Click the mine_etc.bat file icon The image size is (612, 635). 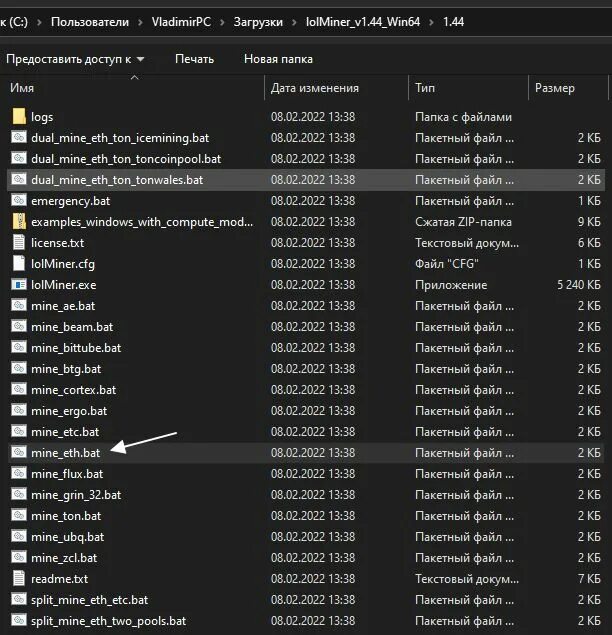[19, 432]
